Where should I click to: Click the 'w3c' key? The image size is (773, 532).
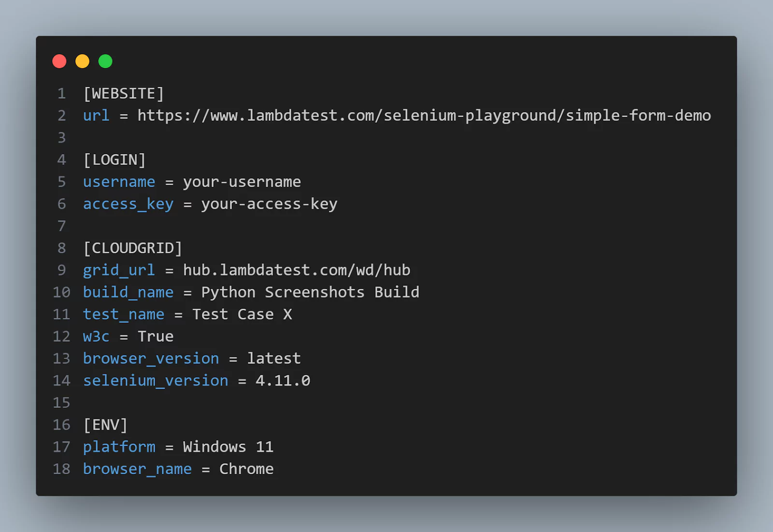[x=96, y=336]
